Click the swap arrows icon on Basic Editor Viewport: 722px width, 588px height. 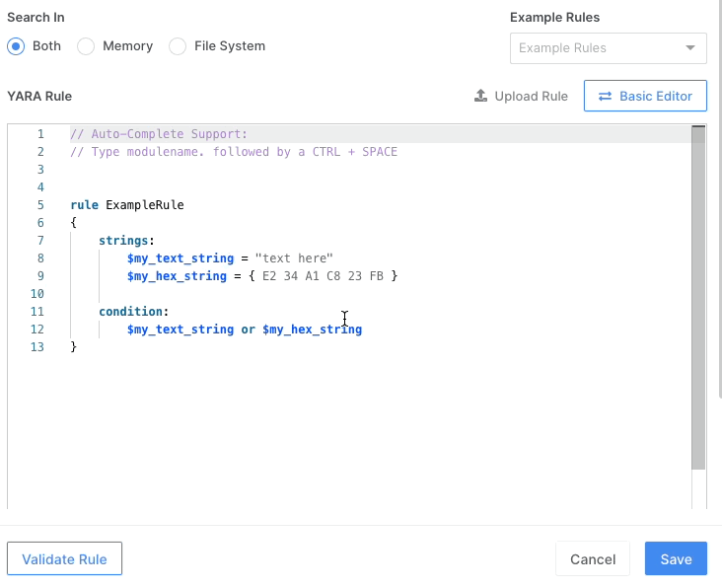pos(605,96)
